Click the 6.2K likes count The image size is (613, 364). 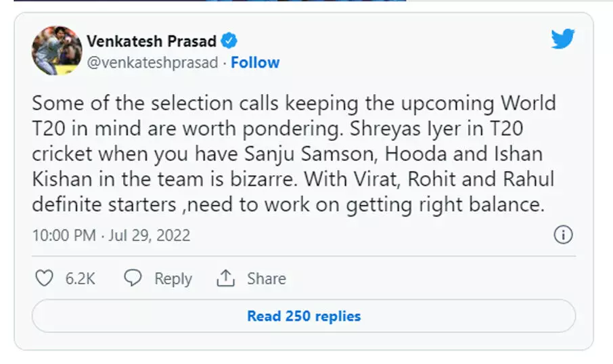[80, 279]
